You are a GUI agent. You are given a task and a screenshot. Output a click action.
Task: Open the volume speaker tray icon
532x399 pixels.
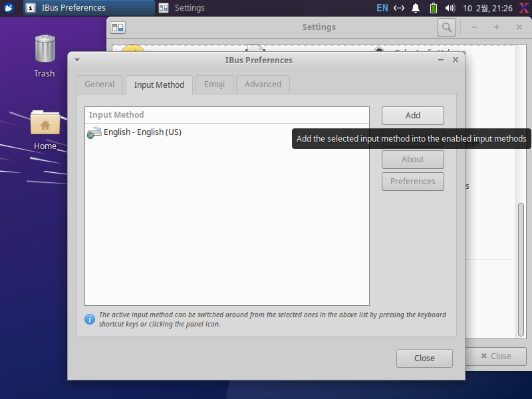[450, 8]
